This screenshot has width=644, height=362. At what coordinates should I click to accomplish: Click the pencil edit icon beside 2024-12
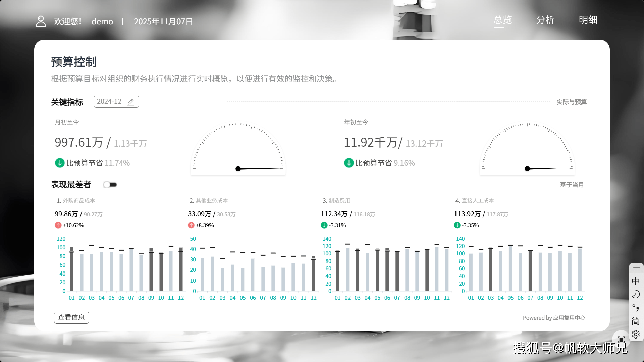[130, 102]
